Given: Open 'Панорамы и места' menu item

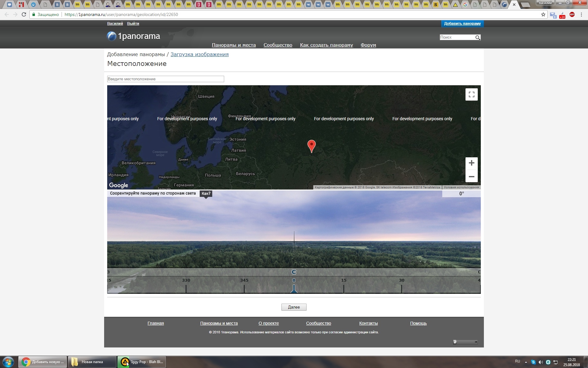Looking at the screenshot, I should 234,45.
